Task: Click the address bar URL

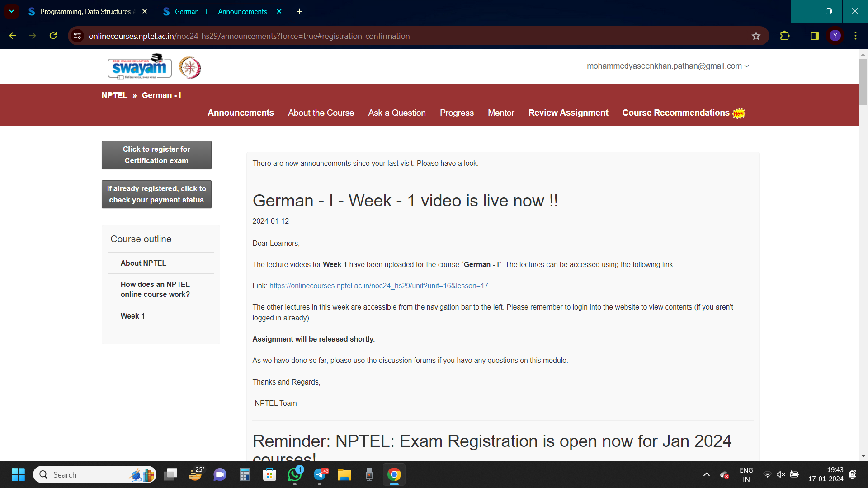Action: 249,36
